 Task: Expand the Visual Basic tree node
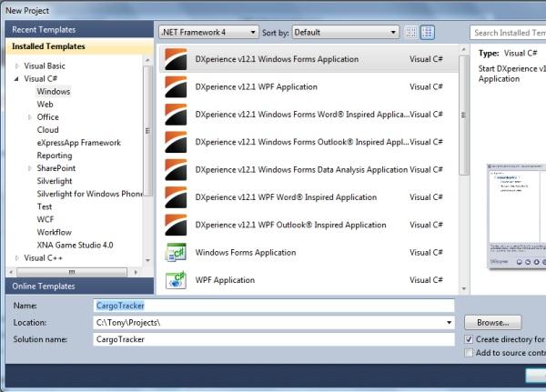(16, 65)
